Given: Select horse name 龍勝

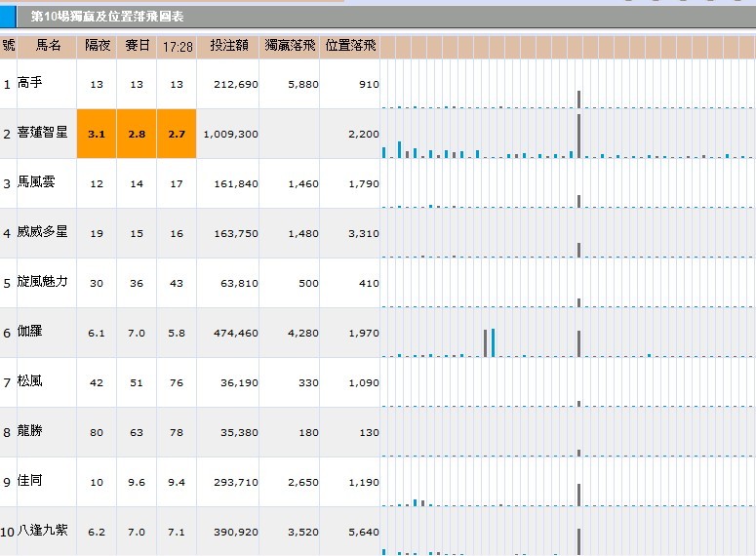Looking at the screenshot, I should [x=30, y=430].
